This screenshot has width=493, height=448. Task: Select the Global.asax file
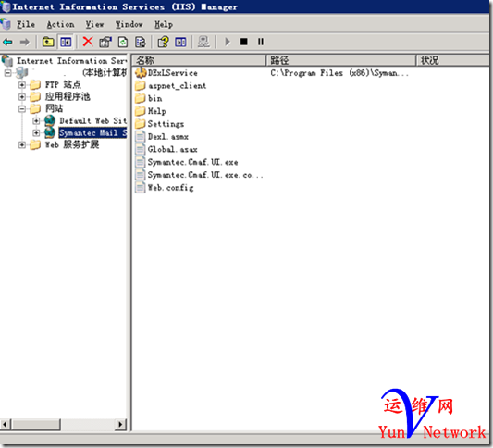click(x=173, y=149)
